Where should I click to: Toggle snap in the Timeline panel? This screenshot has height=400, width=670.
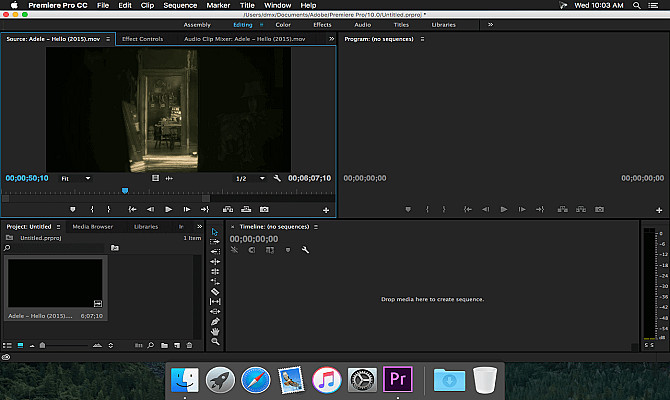[251, 250]
